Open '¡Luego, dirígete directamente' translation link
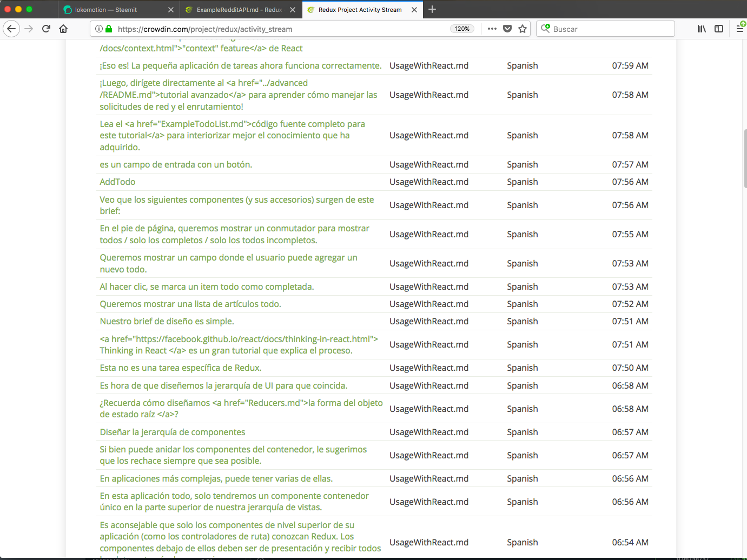 pyautogui.click(x=239, y=95)
